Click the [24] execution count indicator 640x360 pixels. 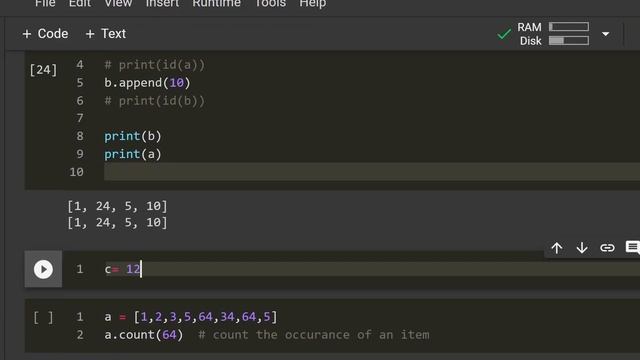tap(43, 70)
